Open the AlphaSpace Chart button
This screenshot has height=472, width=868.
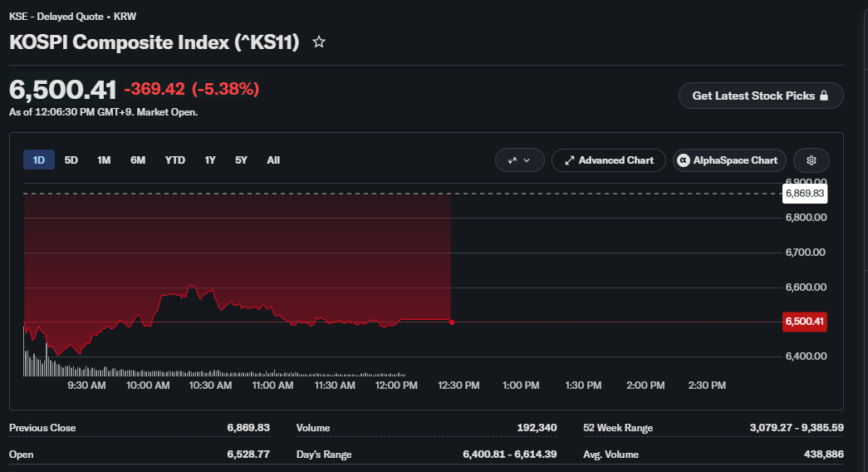[729, 160]
